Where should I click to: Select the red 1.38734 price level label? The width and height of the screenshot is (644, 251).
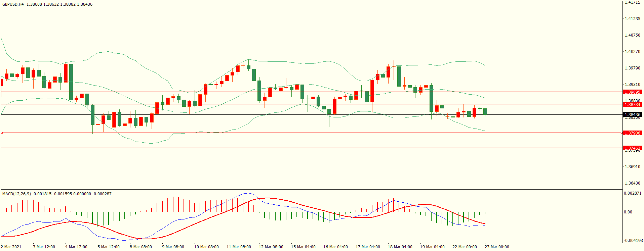[x=632, y=104]
